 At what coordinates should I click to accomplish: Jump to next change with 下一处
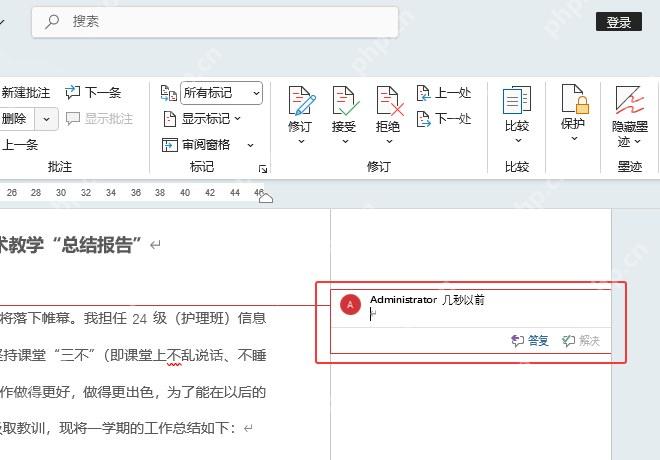tap(444, 119)
